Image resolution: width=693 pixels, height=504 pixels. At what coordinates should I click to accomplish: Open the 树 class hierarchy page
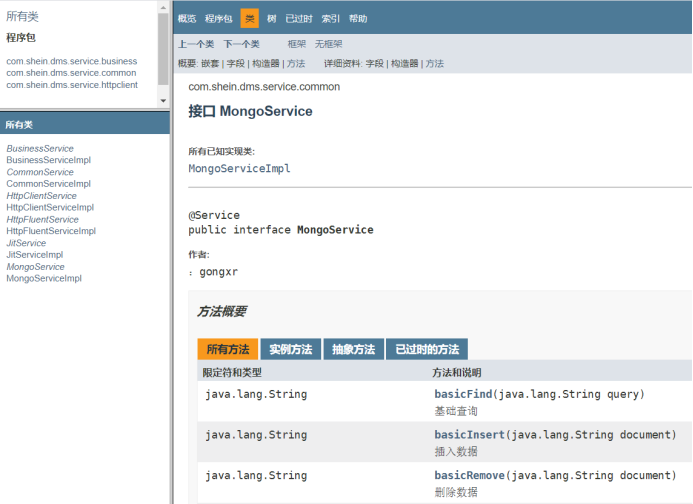(x=271, y=19)
